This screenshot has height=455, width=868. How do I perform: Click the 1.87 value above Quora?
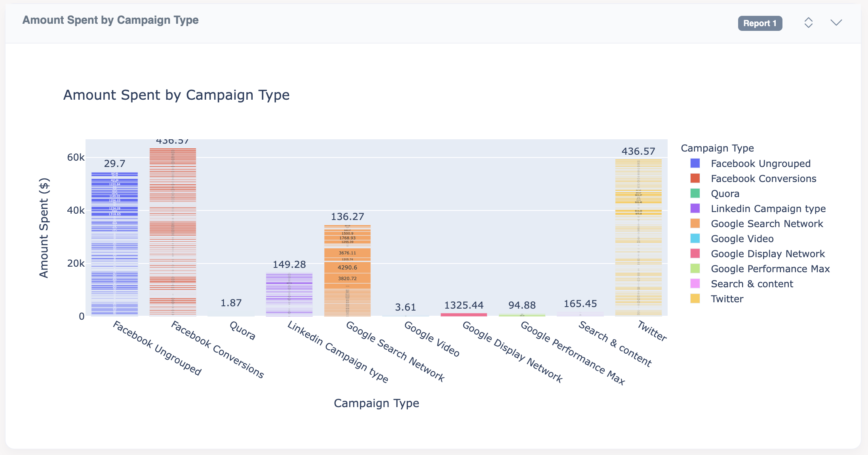click(x=231, y=303)
